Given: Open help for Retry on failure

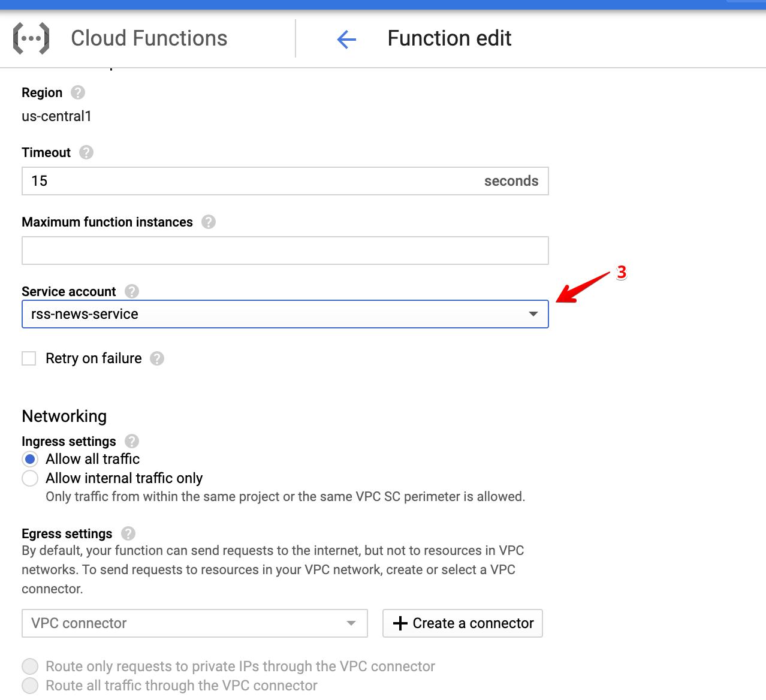Looking at the screenshot, I should (x=157, y=358).
